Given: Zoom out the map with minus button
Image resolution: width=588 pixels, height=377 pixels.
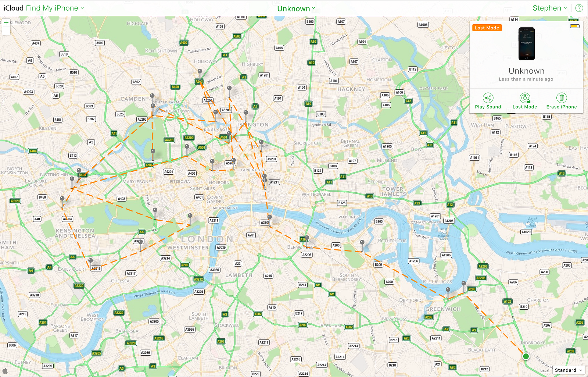Looking at the screenshot, I should (x=6, y=31).
